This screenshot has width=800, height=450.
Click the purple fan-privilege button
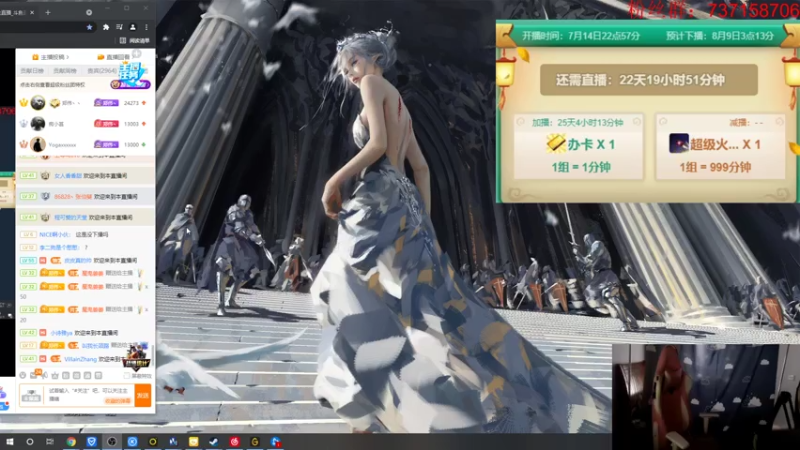131,84
